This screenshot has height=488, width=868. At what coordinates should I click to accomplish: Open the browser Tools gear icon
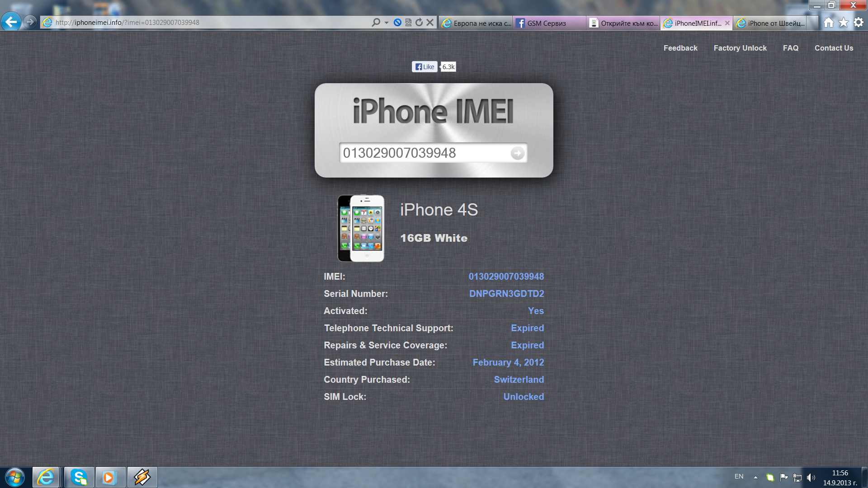[859, 22]
